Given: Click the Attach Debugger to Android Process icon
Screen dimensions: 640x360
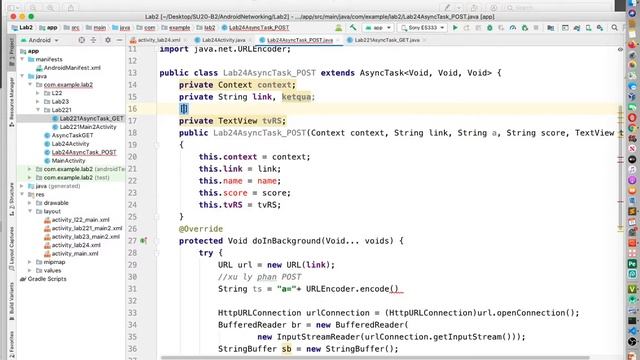Looking at the screenshot, I should [x=525, y=28].
